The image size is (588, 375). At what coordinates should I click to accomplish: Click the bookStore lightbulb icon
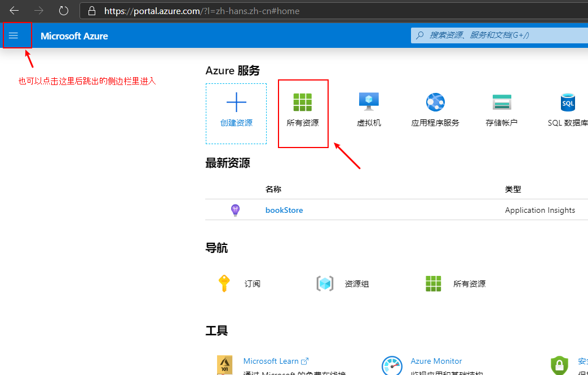(x=235, y=210)
